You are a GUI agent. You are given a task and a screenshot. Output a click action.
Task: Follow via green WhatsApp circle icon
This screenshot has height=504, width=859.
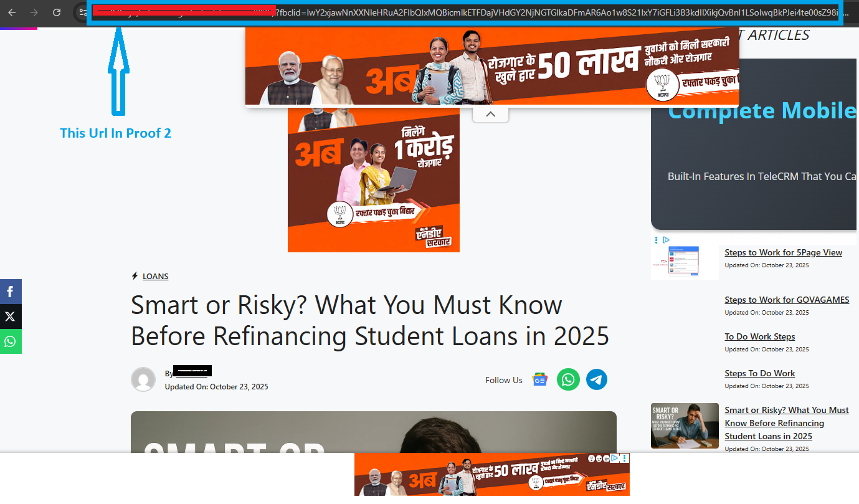pos(568,379)
